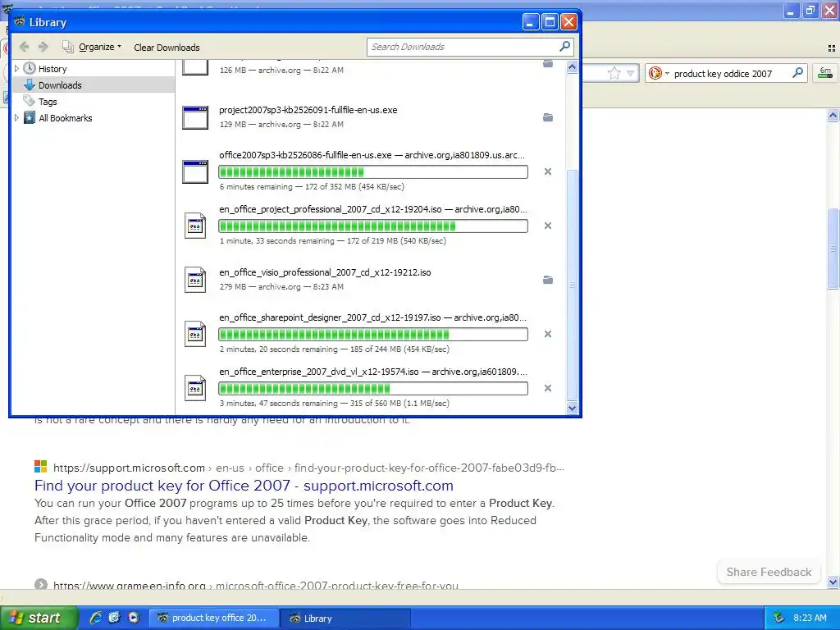Cancel en_office_sharepoint_designer download
Screen dimensions: 840x630
pos(547,334)
